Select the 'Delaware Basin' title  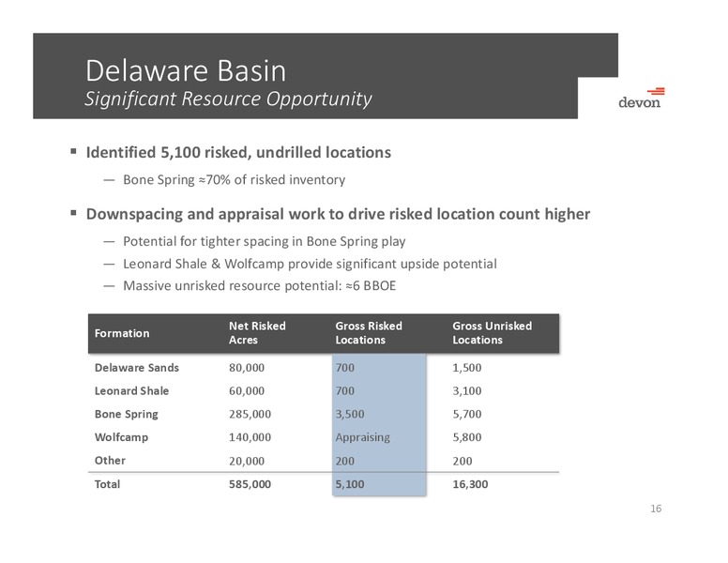pos(186,71)
